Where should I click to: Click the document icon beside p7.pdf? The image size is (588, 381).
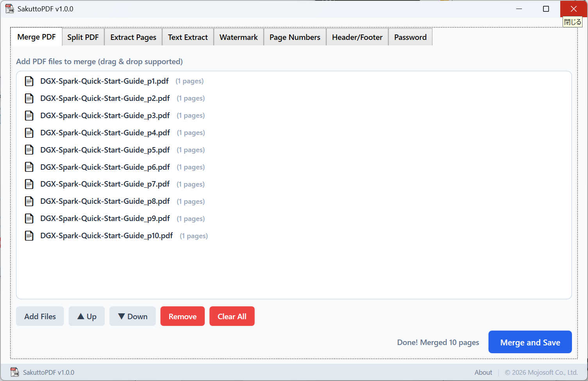(29, 184)
